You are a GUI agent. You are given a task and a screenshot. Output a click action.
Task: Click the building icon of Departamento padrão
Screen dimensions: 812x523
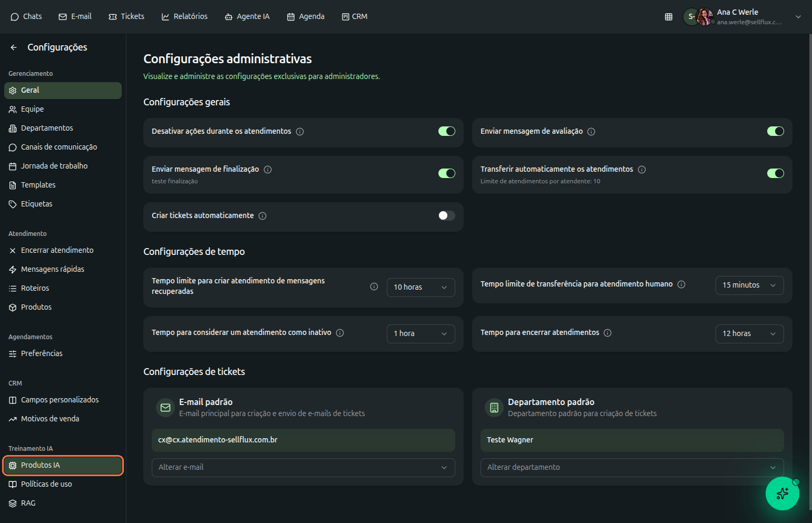[x=494, y=408]
